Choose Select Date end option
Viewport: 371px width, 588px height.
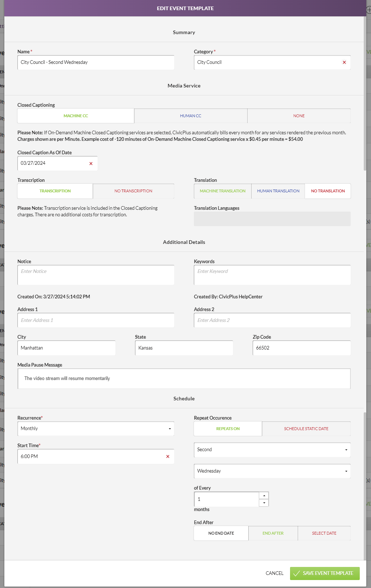pos(324,533)
